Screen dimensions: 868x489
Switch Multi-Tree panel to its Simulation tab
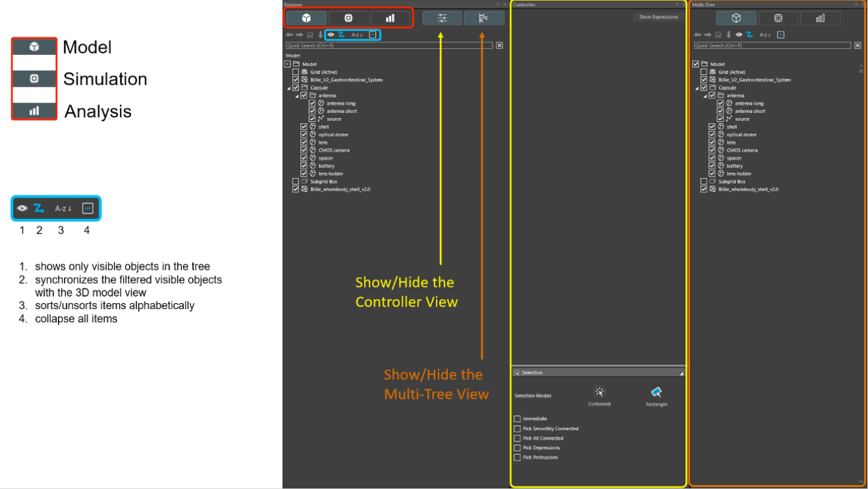778,18
